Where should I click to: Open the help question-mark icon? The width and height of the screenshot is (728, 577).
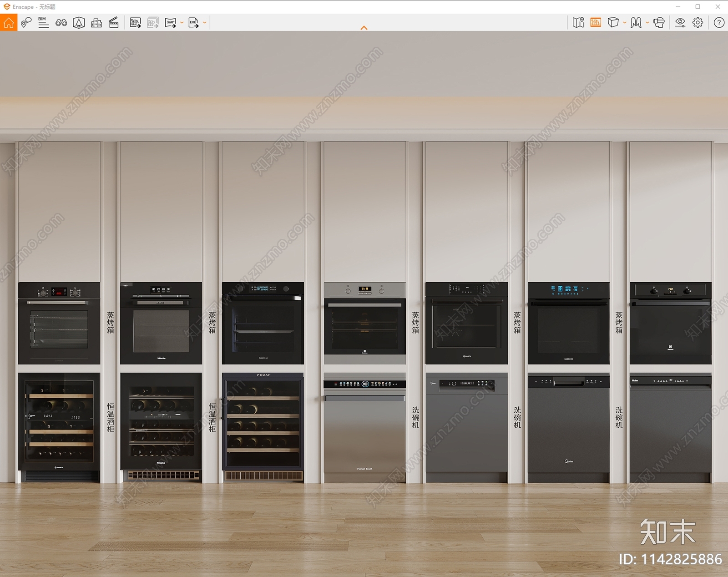719,22
